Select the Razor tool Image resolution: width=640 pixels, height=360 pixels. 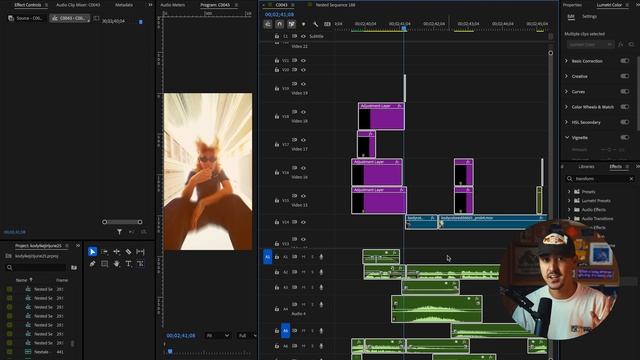(128, 252)
